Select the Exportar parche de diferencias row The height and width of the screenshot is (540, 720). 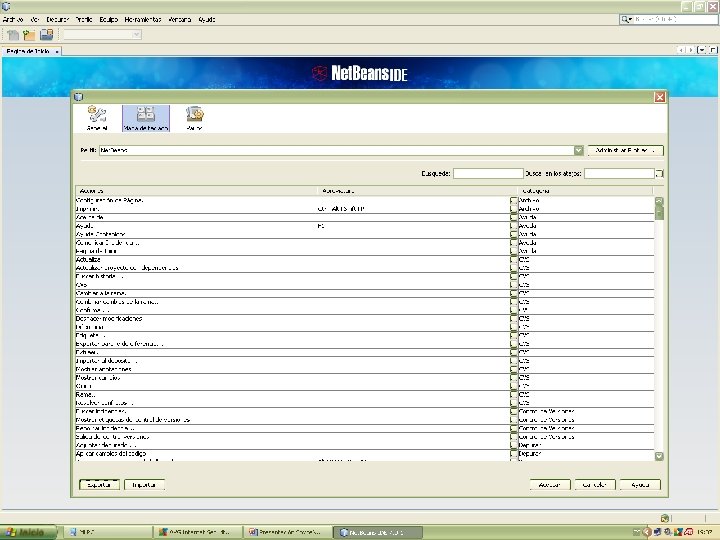365,344
